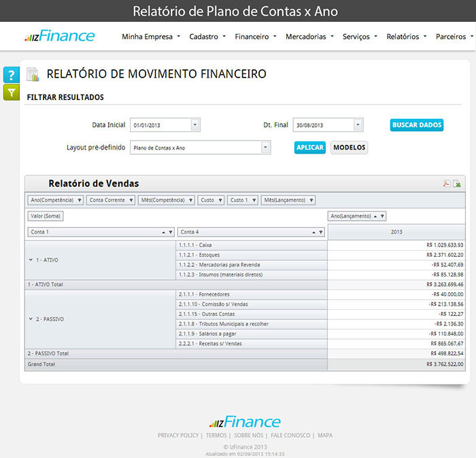Click filter icon on Ano(Competência) field
This screenshot has width=476, height=458.
coord(80,200)
